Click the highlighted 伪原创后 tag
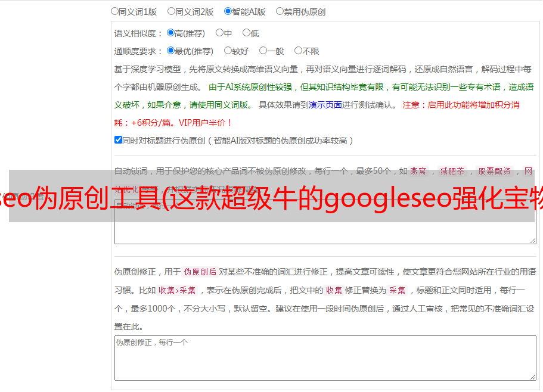Viewport: 543px width, 392px height. click(x=200, y=272)
